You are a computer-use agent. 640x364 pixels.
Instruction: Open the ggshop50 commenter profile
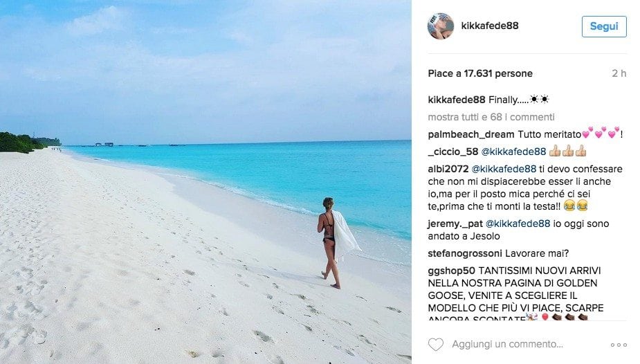(451, 271)
